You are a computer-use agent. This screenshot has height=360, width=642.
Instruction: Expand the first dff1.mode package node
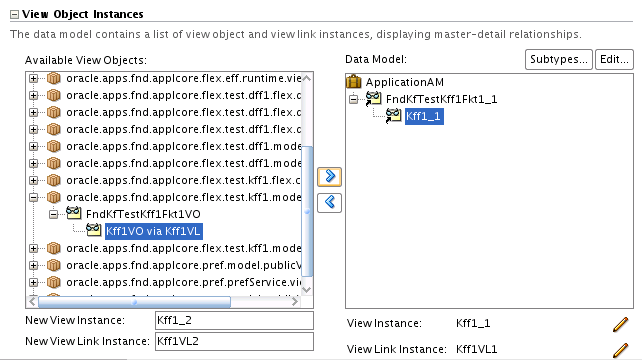click(x=34, y=146)
